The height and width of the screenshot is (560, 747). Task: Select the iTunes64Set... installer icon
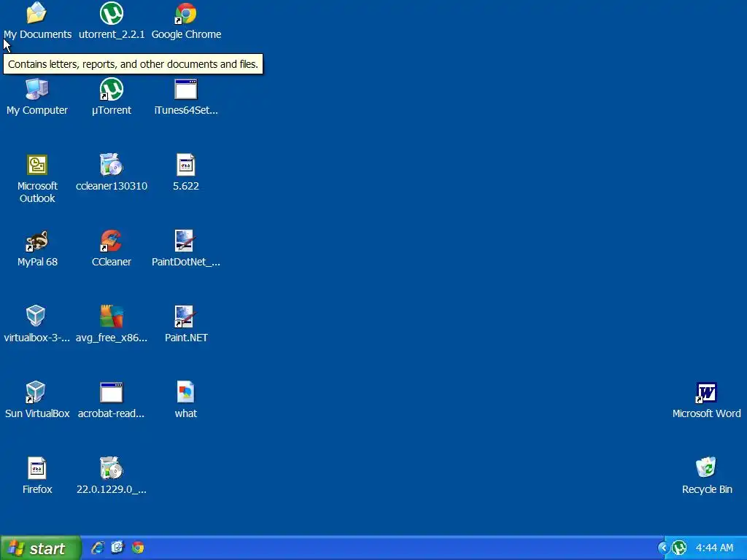pyautogui.click(x=186, y=89)
